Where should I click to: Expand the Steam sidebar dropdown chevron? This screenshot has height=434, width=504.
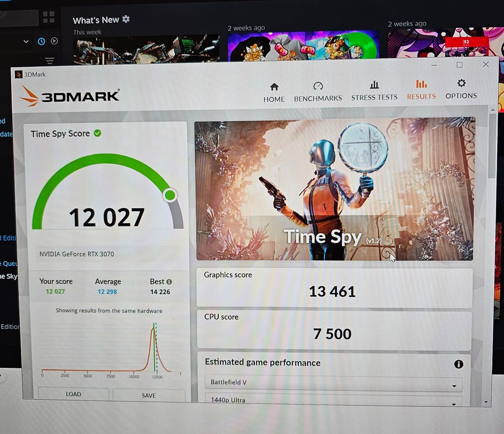tap(26, 42)
